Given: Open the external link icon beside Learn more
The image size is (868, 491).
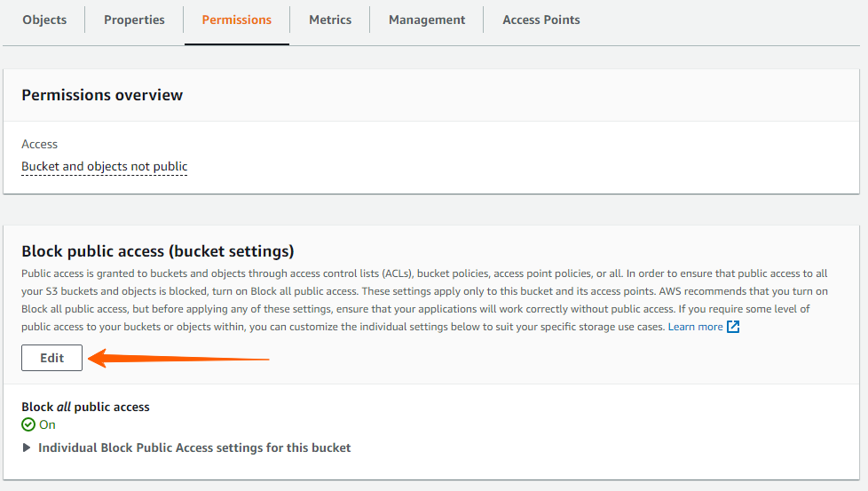Looking at the screenshot, I should pos(733,327).
